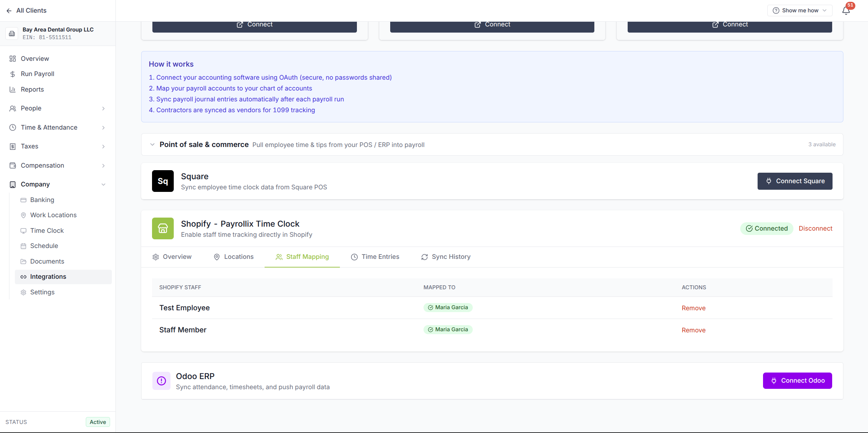Click the Compensation wallet icon
Screen dimensions: 868x433
13,165
